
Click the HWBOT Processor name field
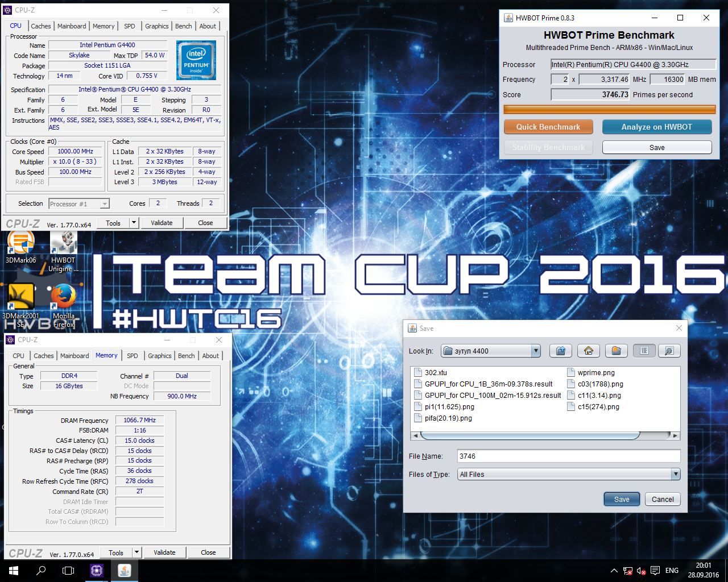pyautogui.click(x=633, y=65)
